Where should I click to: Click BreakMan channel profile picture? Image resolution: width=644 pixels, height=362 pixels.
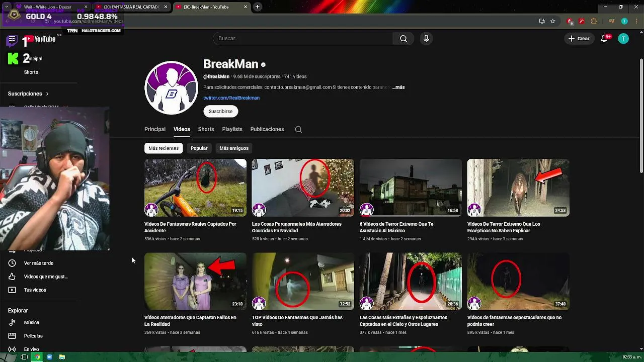coord(171,88)
